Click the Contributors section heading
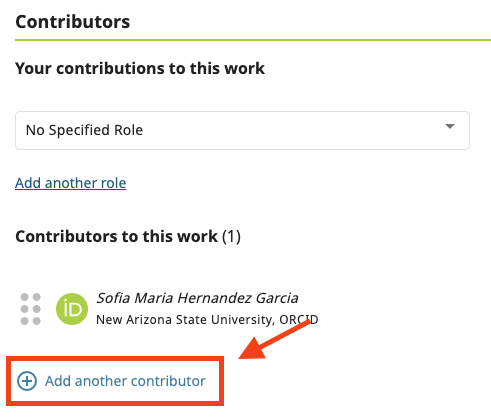491x420 pixels. [x=73, y=22]
